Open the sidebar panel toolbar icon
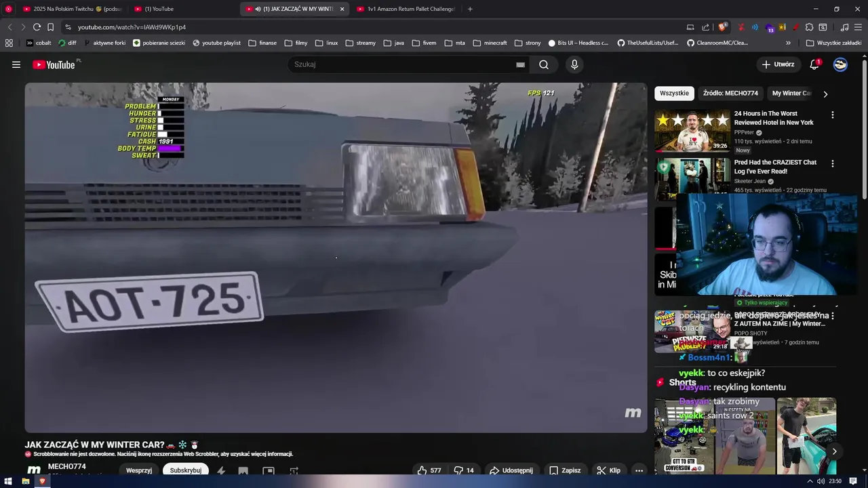This screenshot has height=488, width=868. pyautogui.click(x=823, y=27)
